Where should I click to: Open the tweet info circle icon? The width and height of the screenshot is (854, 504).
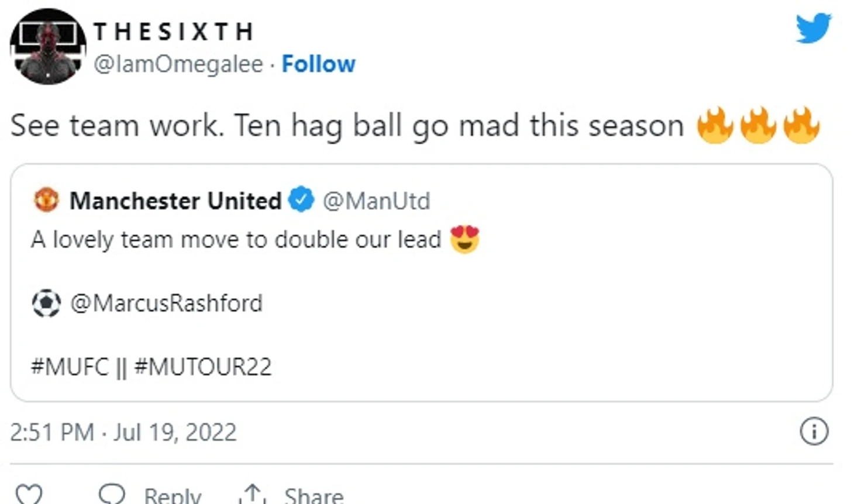pos(814,431)
